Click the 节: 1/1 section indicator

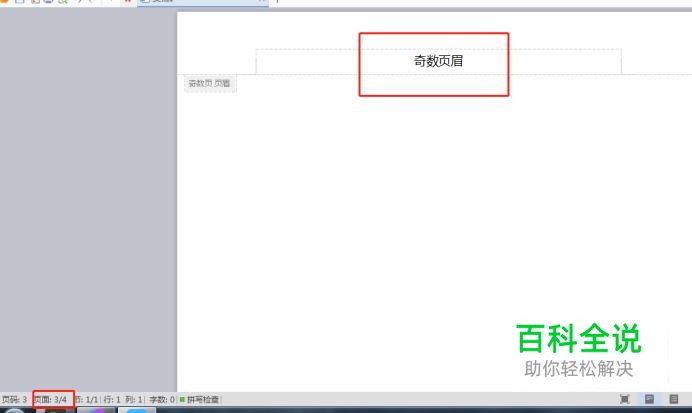(x=86, y=400)
